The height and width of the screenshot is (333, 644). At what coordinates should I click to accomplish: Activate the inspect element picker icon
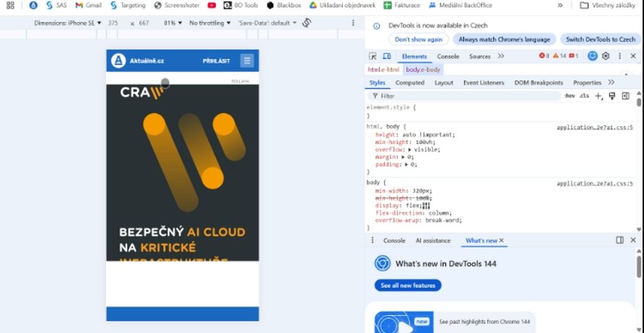tap(372, 56)
